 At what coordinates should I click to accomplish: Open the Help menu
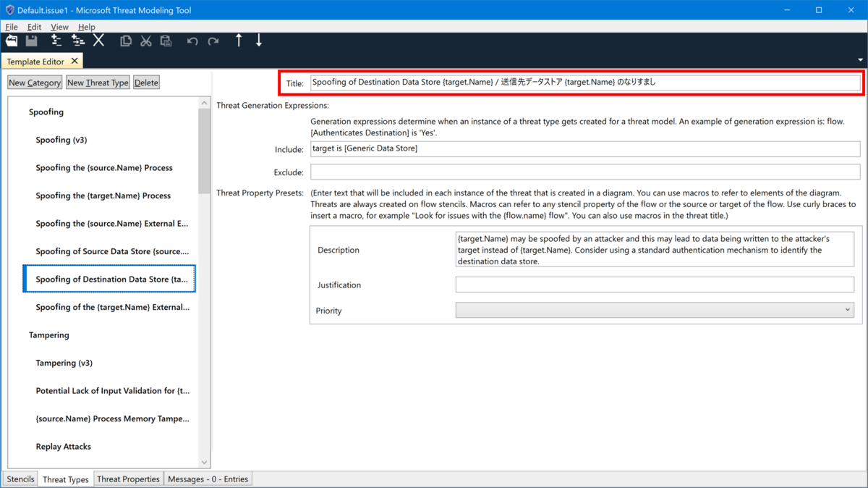pos(87,27)
